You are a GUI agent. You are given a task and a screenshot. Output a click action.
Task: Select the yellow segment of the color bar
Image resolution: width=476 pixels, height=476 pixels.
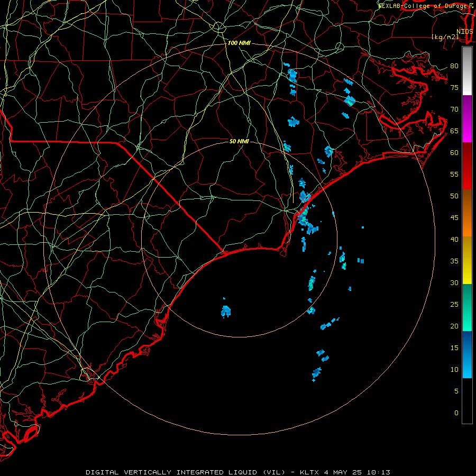coord(467,260)
